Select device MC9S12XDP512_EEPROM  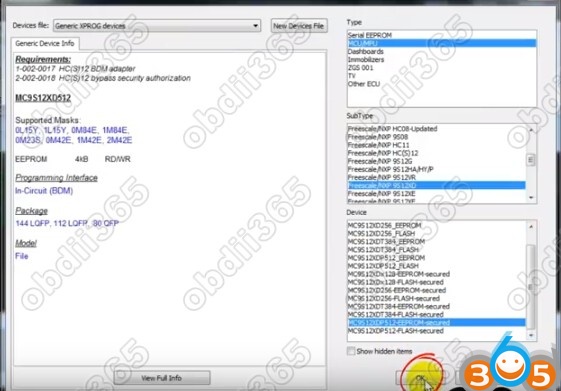[436, 258]
